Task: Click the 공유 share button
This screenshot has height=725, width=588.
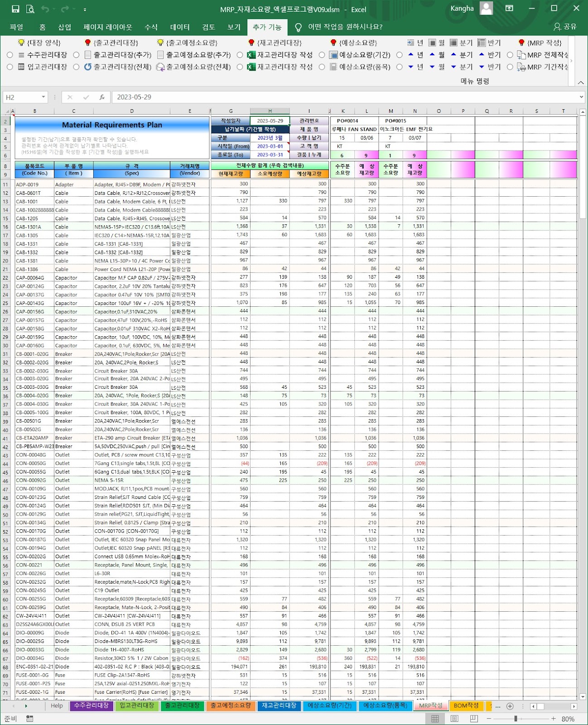Action: (x=565, y=27)
